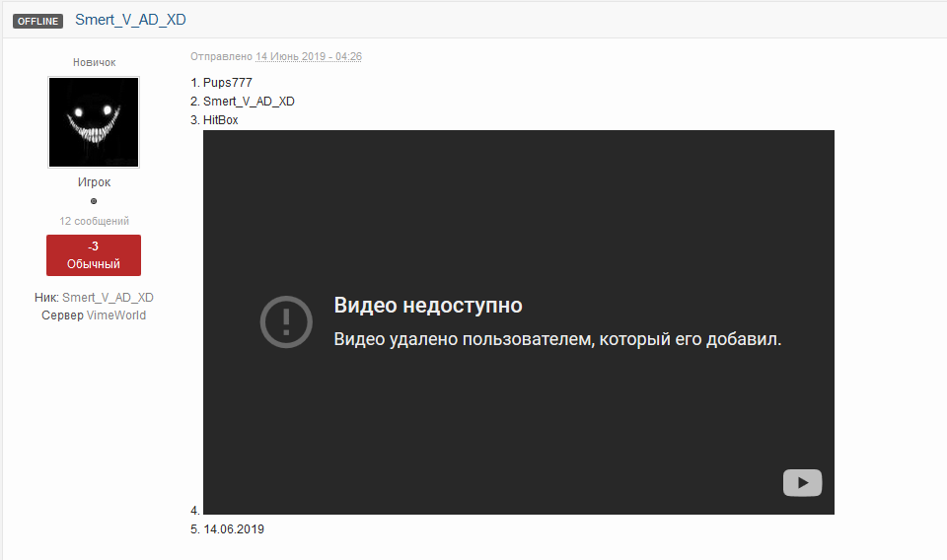Select list line 2. Smert_V_AD_XD
This screenshot has width=947, height=560.
pos(243,102)
